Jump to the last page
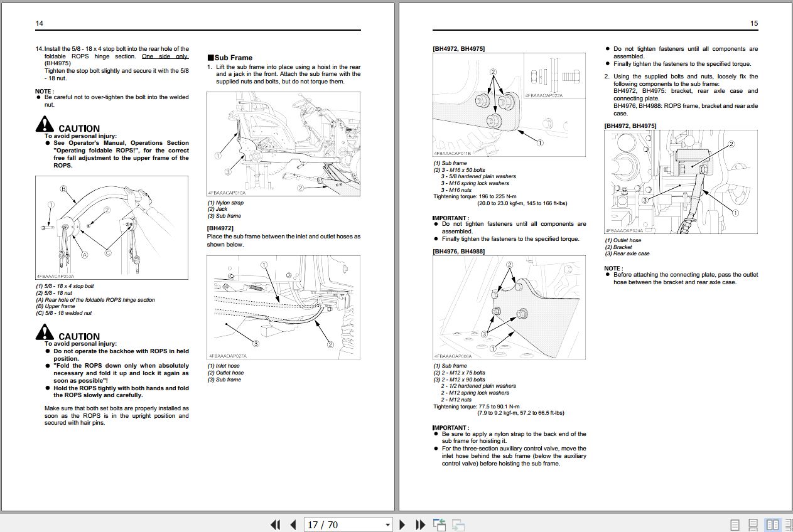The width and height of the screenshot is (793, 532). [x=419, y=524]
